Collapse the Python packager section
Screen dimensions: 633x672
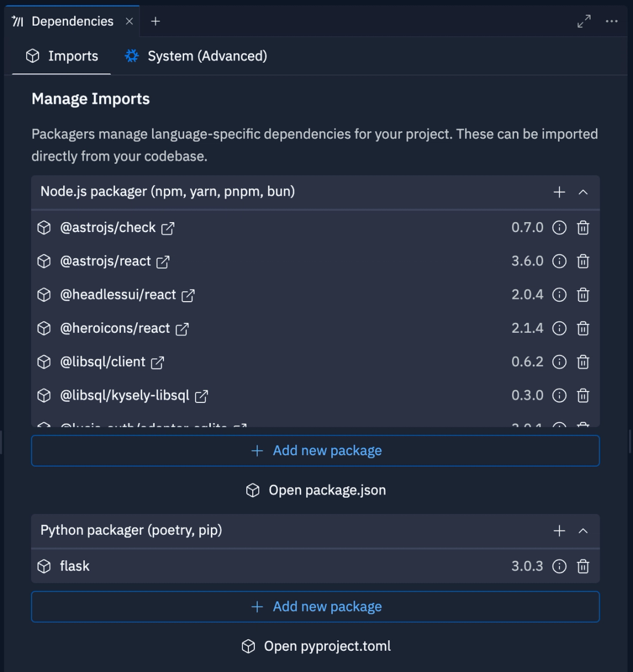tap(583, 530)
